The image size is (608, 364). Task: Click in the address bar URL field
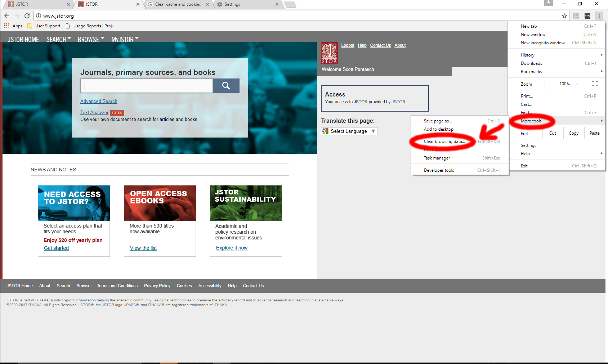pyautogui.click(x=301, y=16)
